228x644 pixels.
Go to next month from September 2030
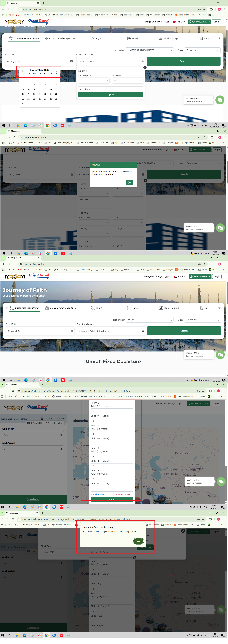click(57, 71)
